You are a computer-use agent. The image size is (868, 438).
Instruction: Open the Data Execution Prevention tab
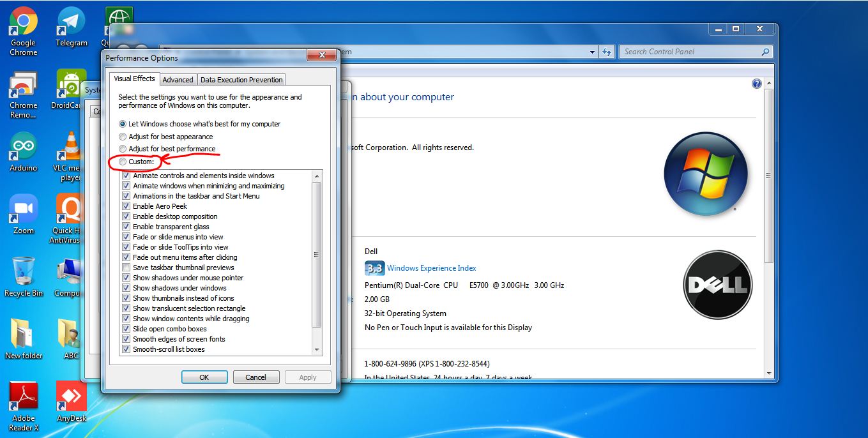241,79
